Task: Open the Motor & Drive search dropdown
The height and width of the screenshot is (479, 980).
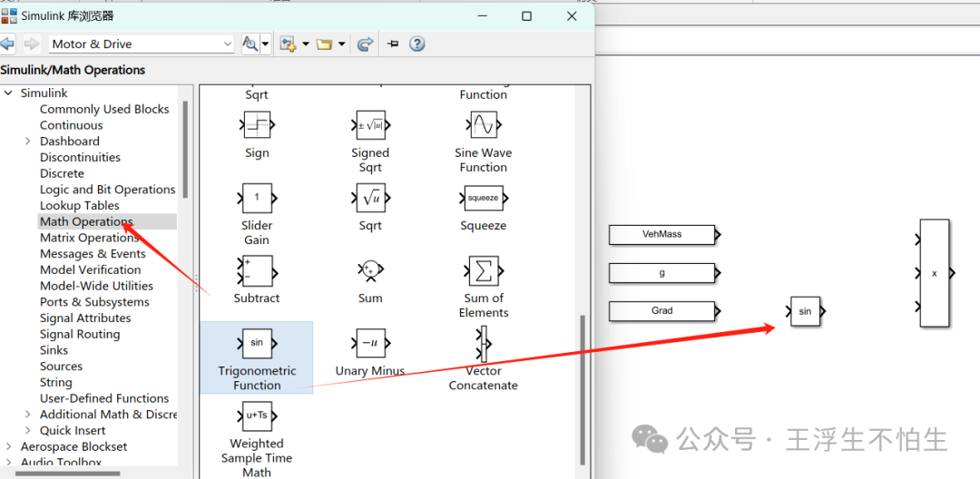Action: (227, 44)
